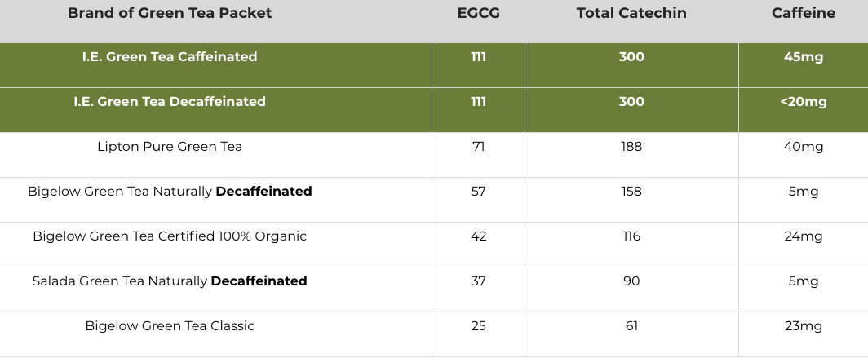Click Bigelow Green Tea Naturally Decaffeinated

click(x=170, y=192)
